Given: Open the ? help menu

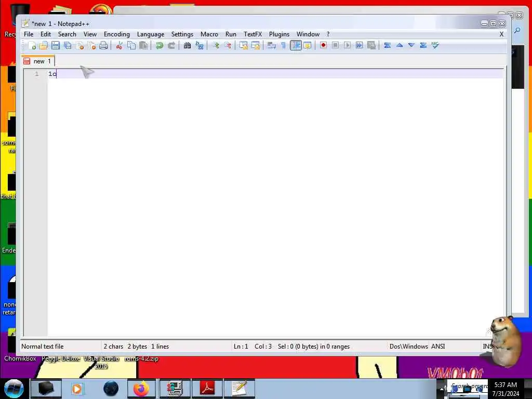Looking at the screenshot, I should tap(328, 34).
